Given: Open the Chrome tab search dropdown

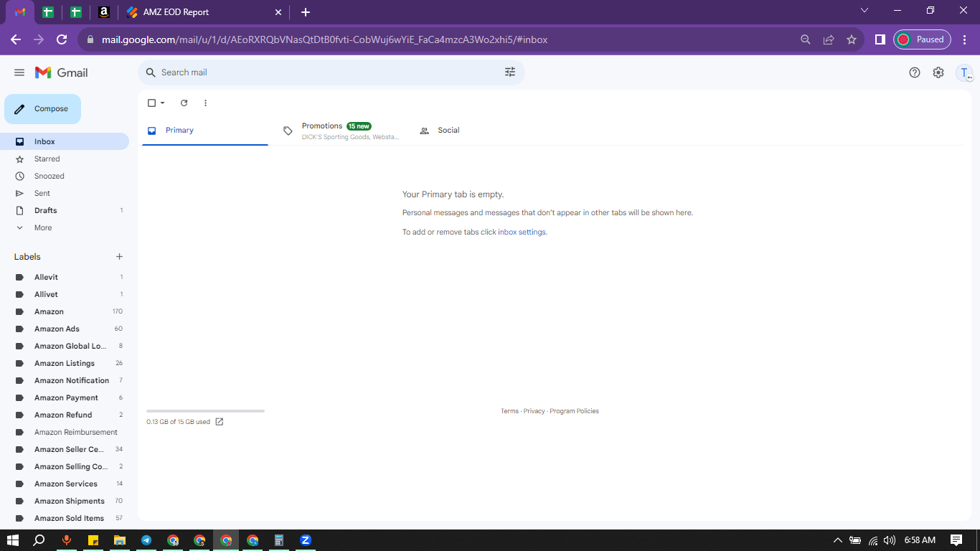Looking at the screenshot, I should click(864, 11).
